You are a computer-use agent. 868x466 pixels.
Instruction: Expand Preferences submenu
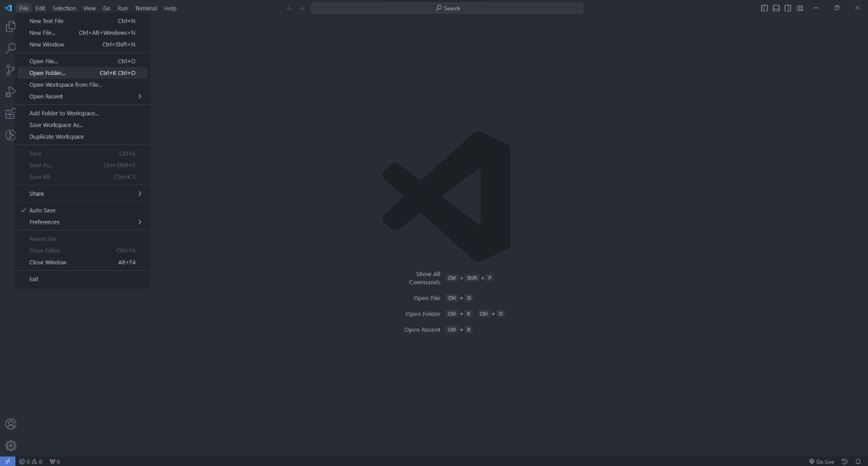click(82, 222)
